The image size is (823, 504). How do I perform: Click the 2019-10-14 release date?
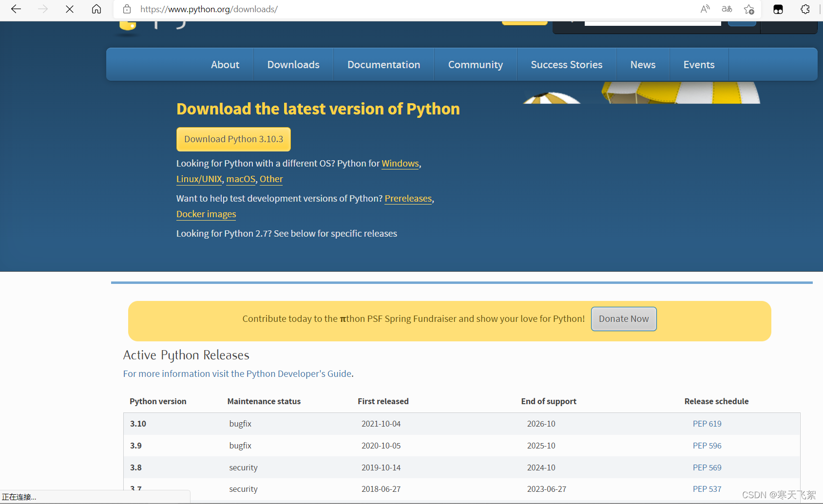pyautogui.click(x=381, y=467)
